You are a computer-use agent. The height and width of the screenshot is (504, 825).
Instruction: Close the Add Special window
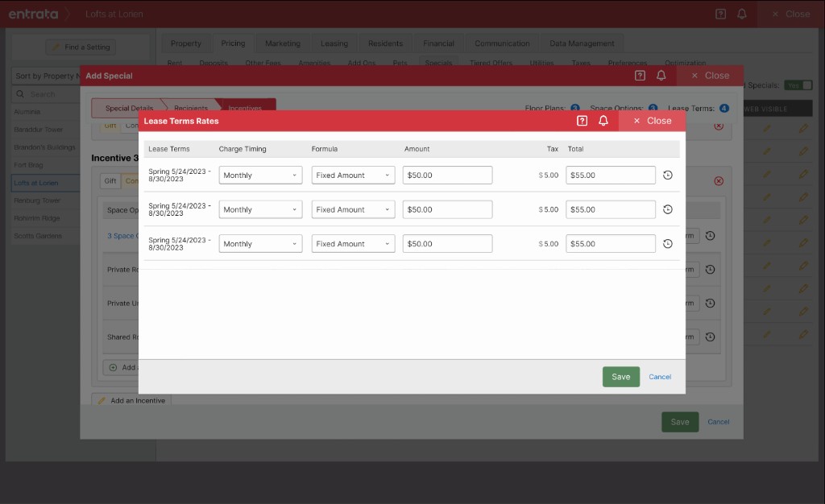point(711,76)
